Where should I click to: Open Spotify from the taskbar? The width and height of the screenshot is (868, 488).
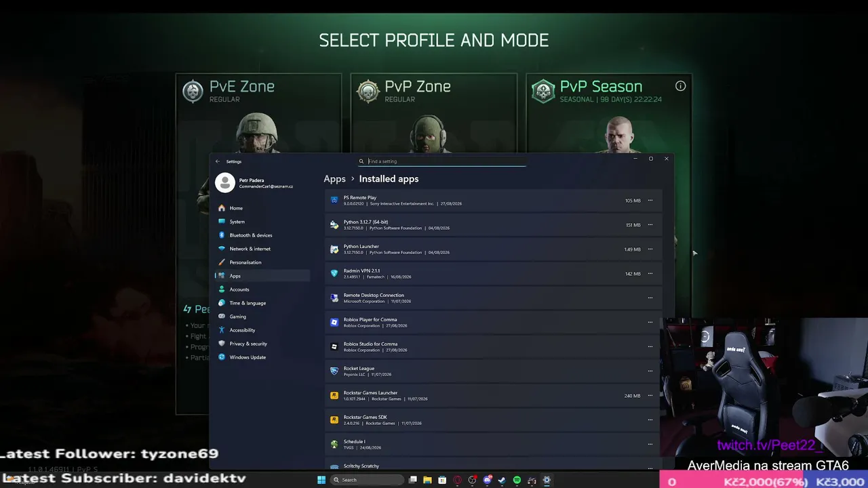click(x=517, y=480)
